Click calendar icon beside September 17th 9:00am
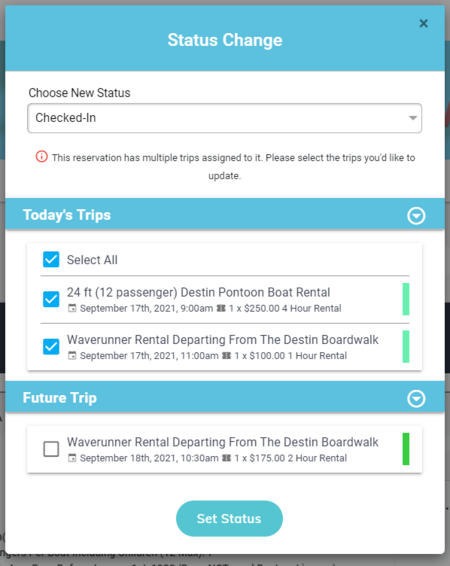Viewport: 450px width, 566px height. (72, 308)
